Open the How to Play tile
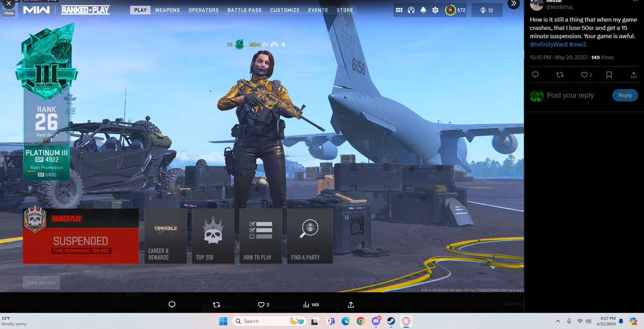This screenshot has width=644, height=329. click(261, 236)
